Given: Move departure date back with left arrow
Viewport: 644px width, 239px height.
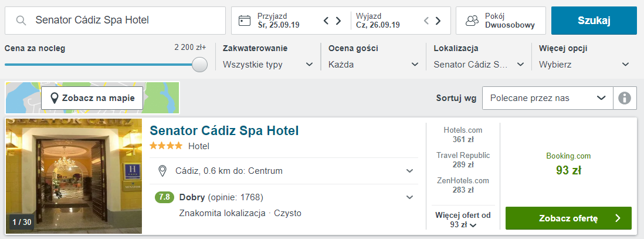Looking at the screenshot, I should coord(426,21).
